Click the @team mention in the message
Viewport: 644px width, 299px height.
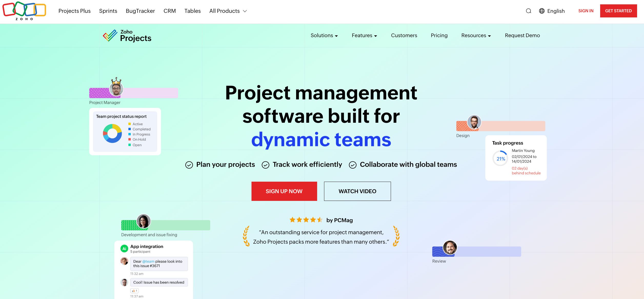[x=148, y=261]
